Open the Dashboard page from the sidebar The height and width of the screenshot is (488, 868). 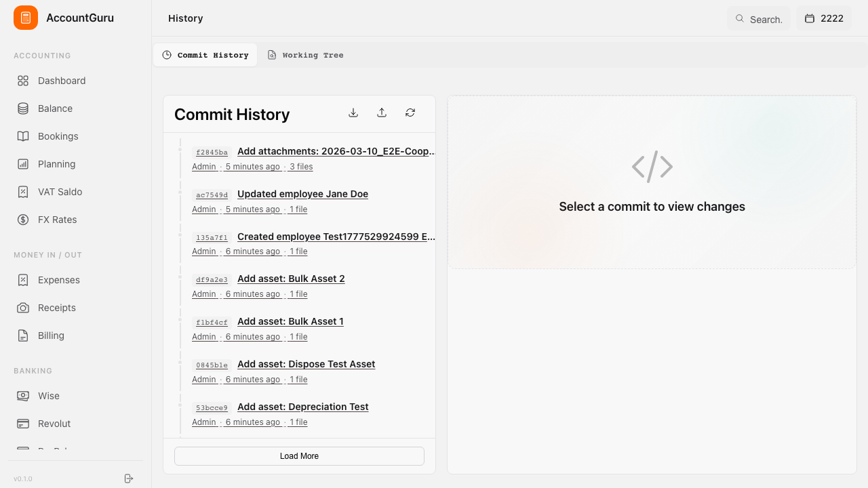point(75,81)
